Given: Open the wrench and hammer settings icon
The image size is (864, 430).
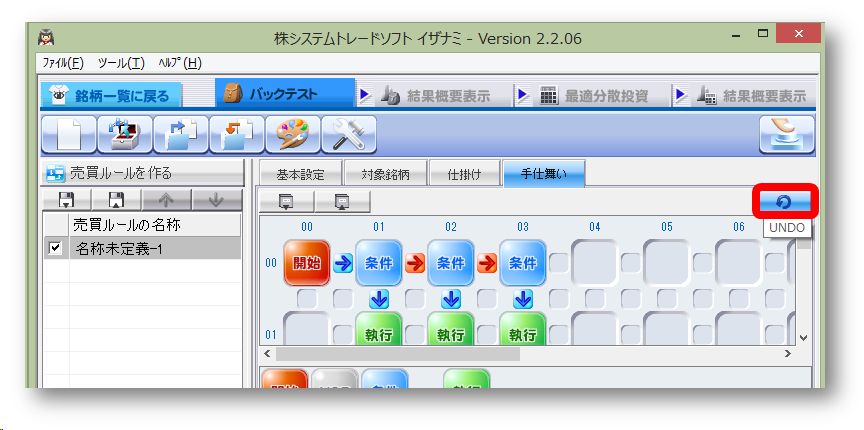Looking at the screenshot, I should 349,134.
